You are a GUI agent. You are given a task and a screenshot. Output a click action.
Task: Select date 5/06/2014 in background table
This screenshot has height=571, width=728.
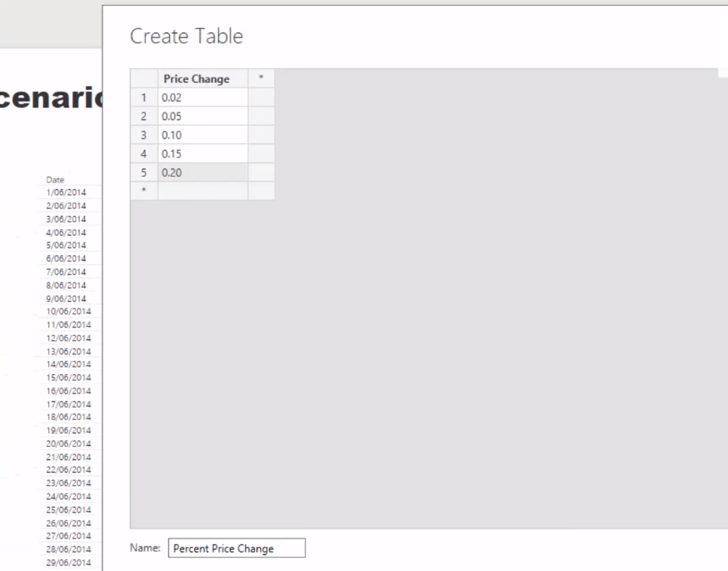tap(66, 245)
